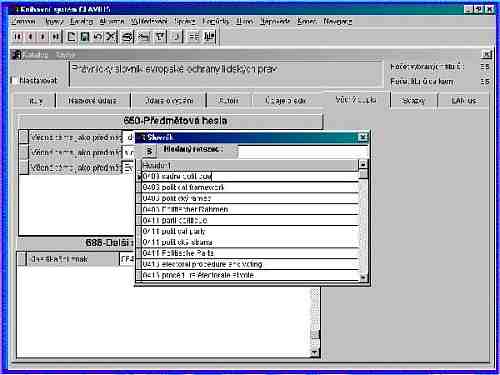Go to previous record toolbar icon
This screenshot has height=375, width=500.
(30, 36)
